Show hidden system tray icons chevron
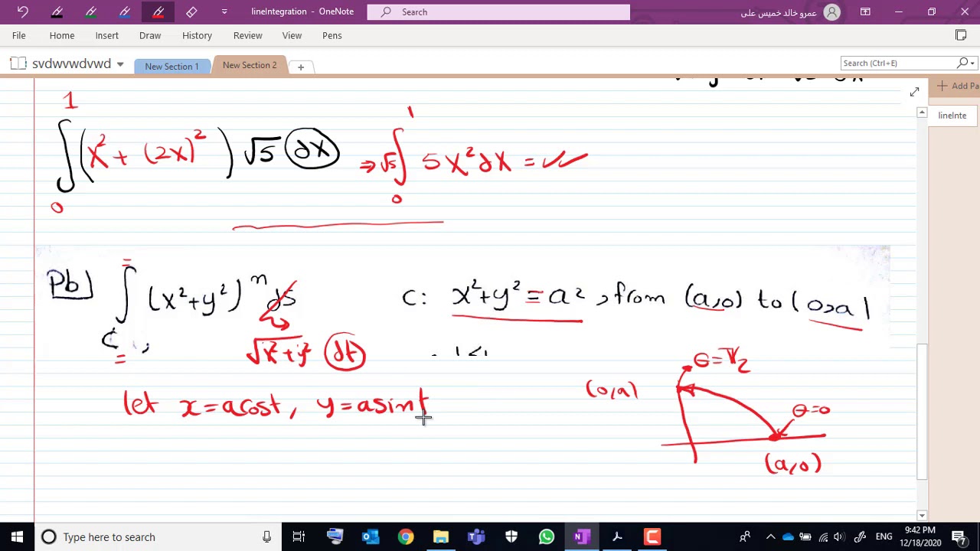This screenshot has height=551, width=980. [771, 536]
